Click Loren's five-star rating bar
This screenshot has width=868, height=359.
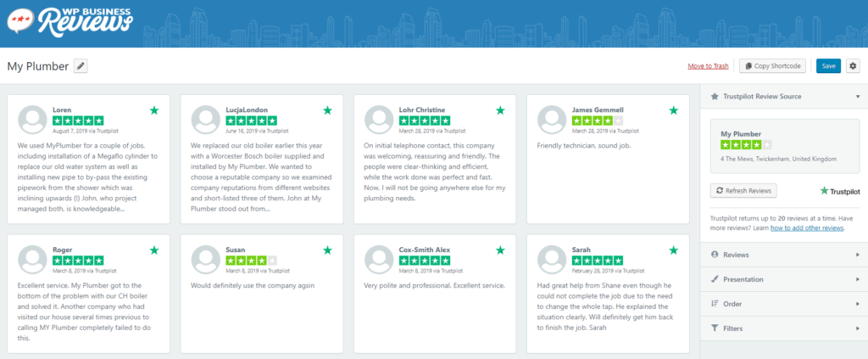(x=78, y=121)
